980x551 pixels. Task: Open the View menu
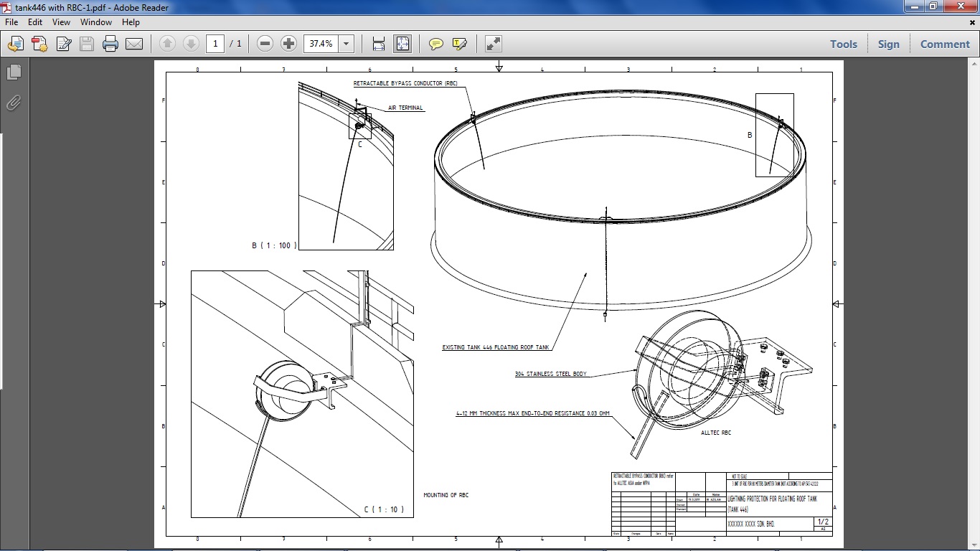coord(61,22)
